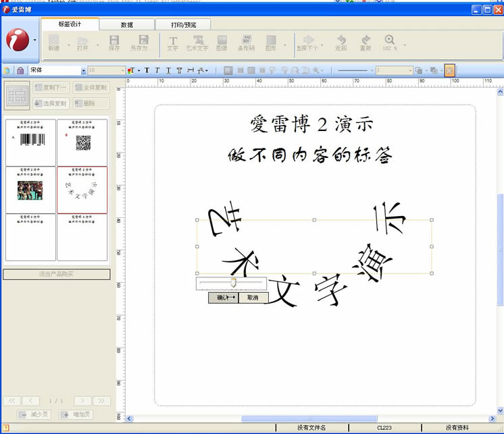The image size is (504, 434).
Task: Switch to the 打印/预览 tab
Action: [x=183, y=25]
